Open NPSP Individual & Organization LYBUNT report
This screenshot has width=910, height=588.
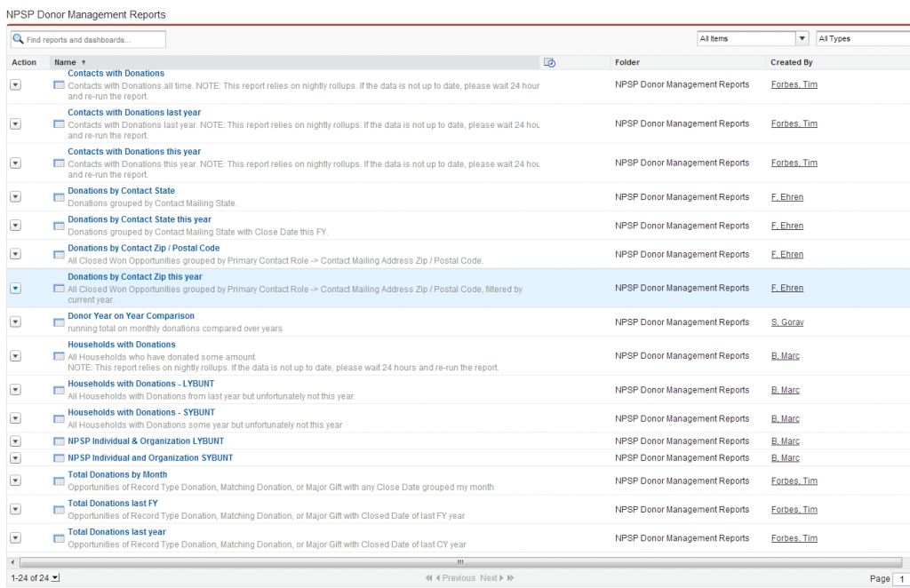(x=146, y=441)
